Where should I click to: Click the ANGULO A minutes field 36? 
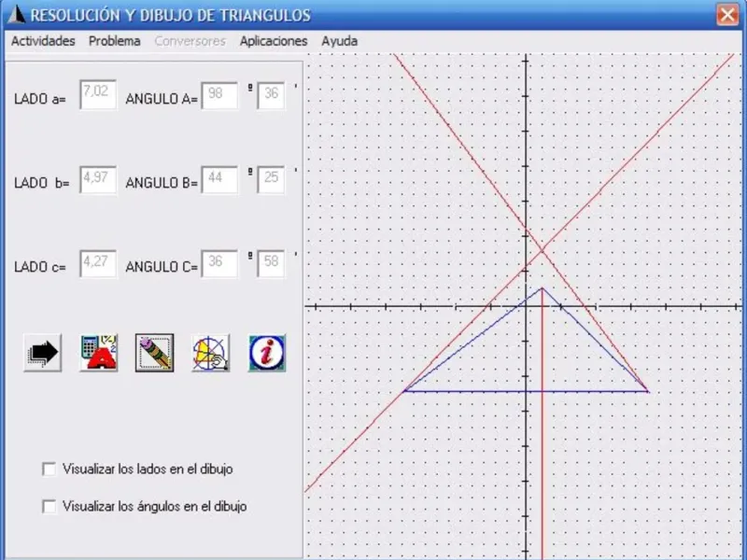271,96
